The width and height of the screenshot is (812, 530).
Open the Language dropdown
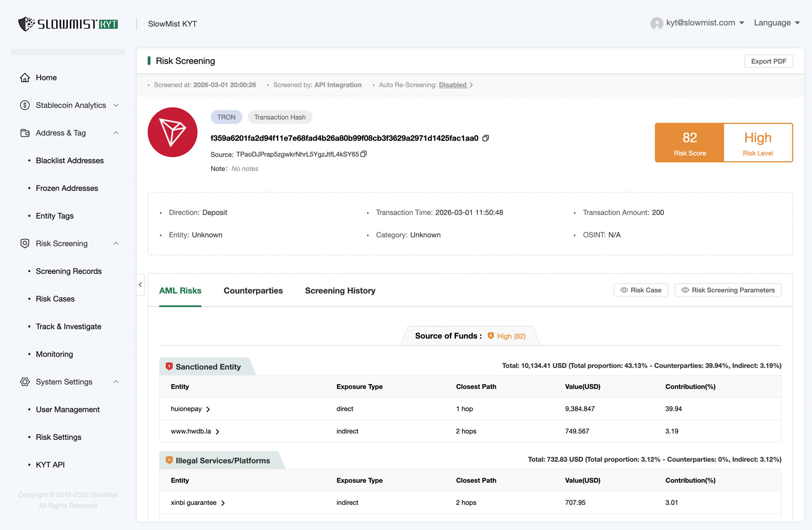[x=776, y=23]
